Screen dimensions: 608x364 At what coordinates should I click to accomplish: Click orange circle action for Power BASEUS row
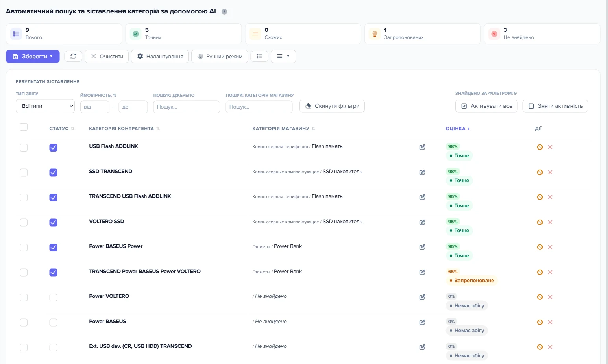[x=540, y=322]
